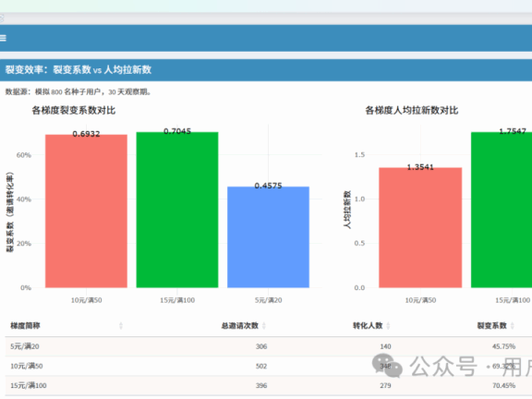Click the 总邀请次数 column header
This screenshot has width=532, height=399.
pos(240,326)
